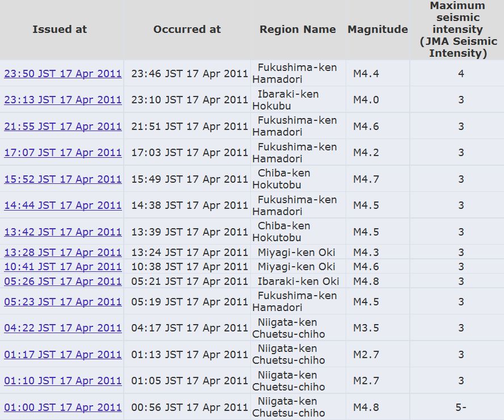The width and height of the screenshot is (504, 420).
Task: Click the seismic intensity value 4
Action: pyautogui.click(x=461, y=74)
